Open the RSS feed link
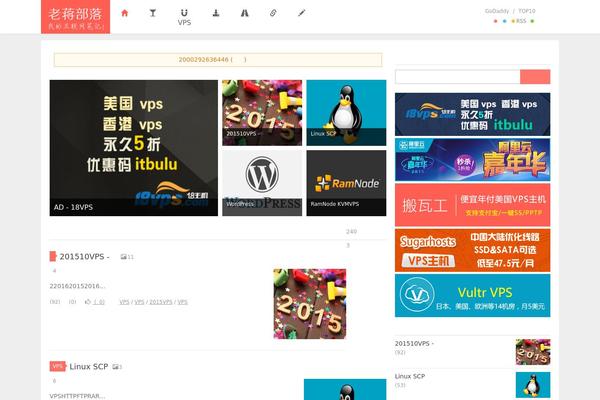The height and width of the screenshot is (400, 600). (x=521, y=21)
